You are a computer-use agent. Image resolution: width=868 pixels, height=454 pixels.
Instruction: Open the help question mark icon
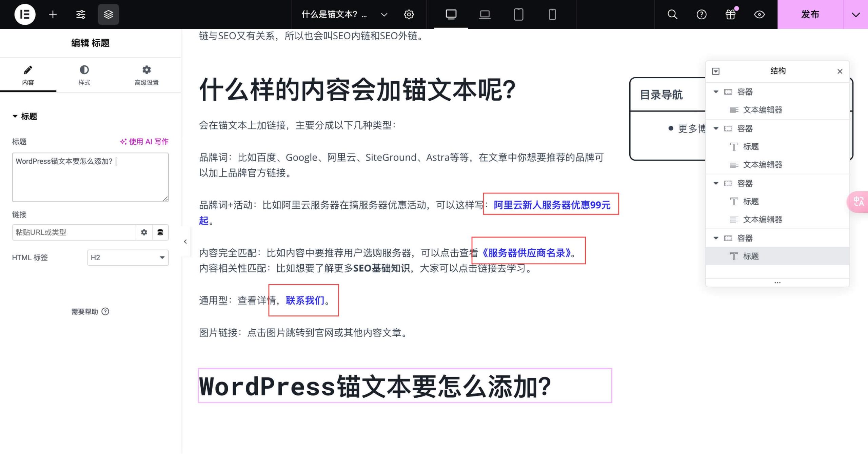(701, 14)
